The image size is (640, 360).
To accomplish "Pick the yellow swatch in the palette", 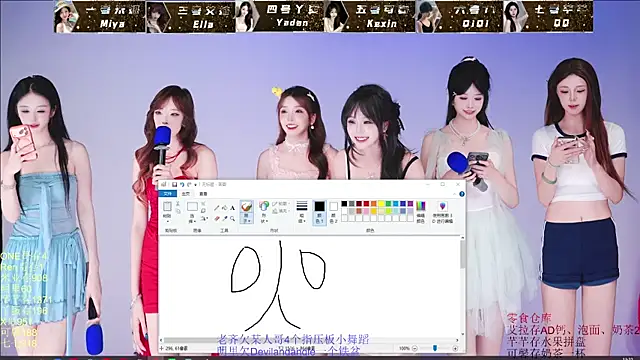I will click(x=381, y=204).
